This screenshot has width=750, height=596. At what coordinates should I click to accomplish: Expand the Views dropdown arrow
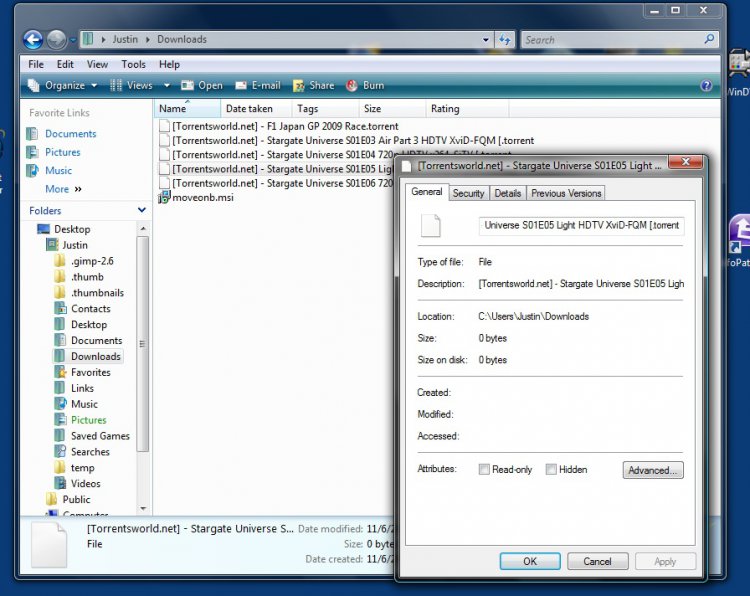[x=166, y=85]
